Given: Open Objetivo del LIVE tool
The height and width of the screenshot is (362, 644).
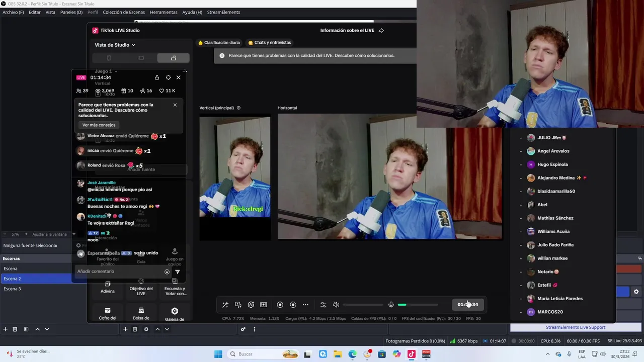Looking at the screenshot, I should click(x=141, y=288).
